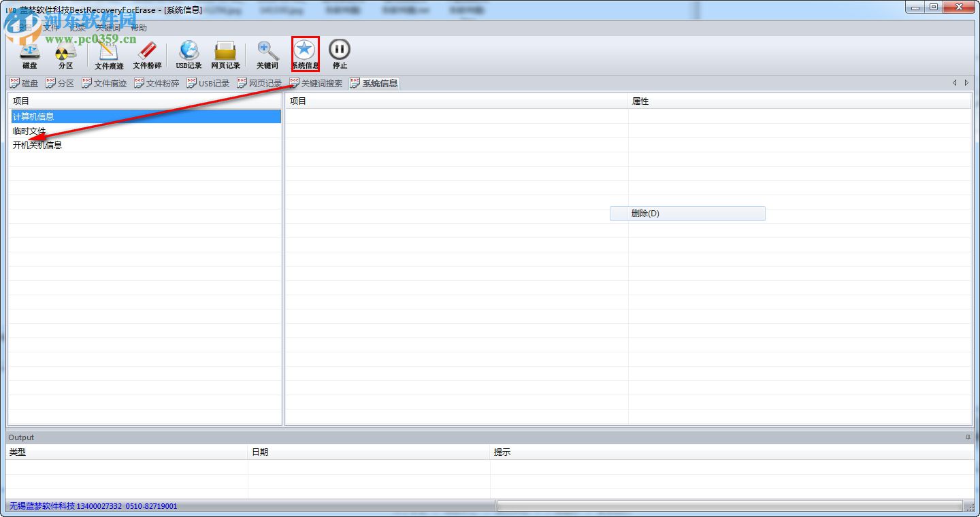Viewport: 980px width, 517px height.
Task: Click the 停止 pause toolbar icon
Action: coord(340,54)
